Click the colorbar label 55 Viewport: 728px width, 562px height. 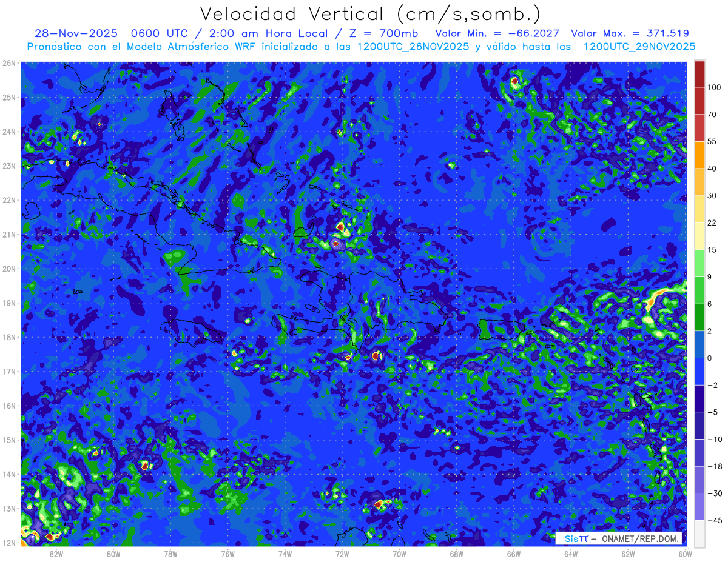point(713,141)
